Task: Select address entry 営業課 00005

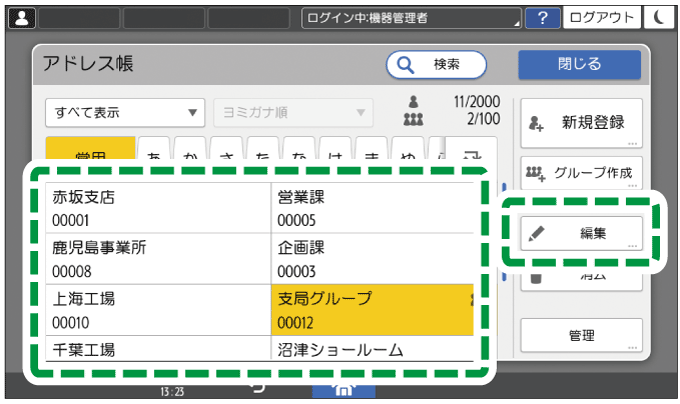Action: pyautogui.click(x=373, y=208)
